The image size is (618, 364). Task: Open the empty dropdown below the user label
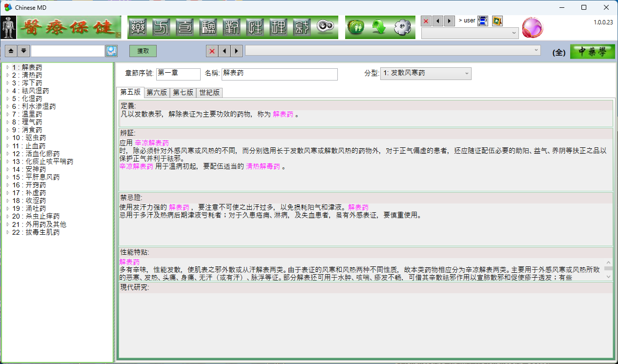[470, 33]
